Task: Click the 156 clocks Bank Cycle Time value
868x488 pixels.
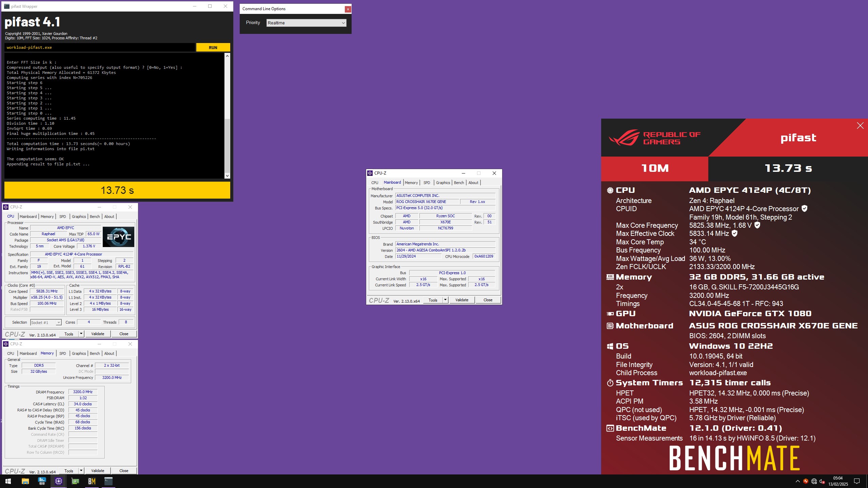Action: click(83, 428)
